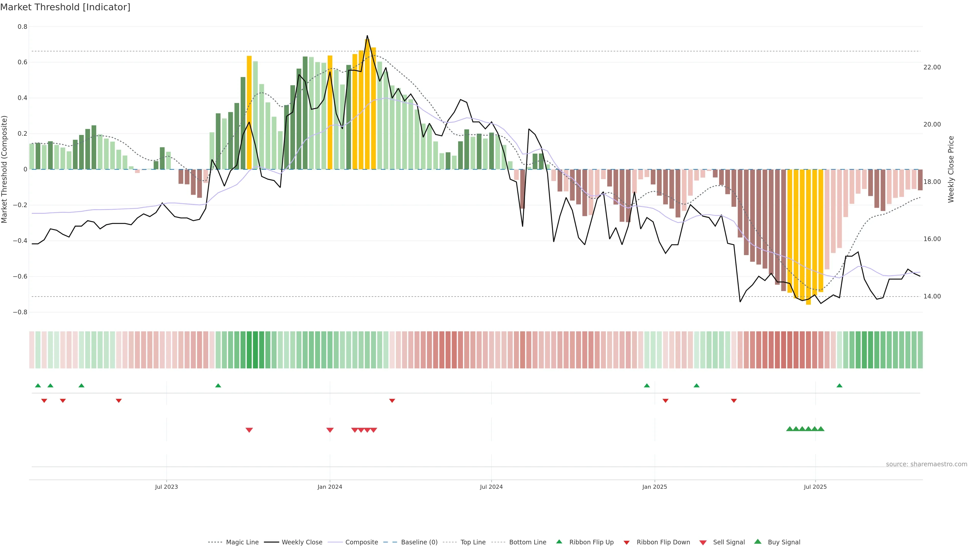The width and height of the screenshot is (980, 551).
Task: Click the rightmost ribbon flip up marker after Jul 2025
Action: point(839,386)
